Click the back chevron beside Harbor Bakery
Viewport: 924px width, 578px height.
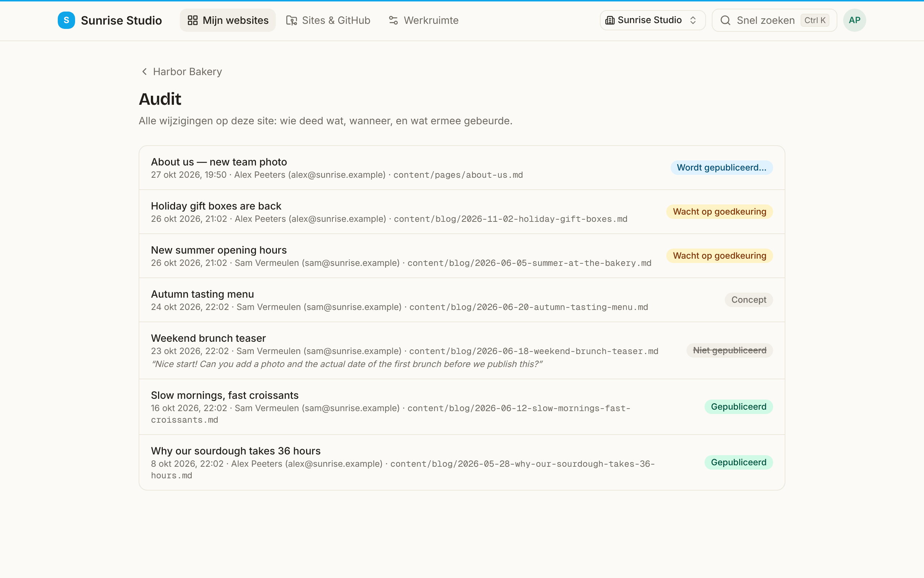[144, 72]
